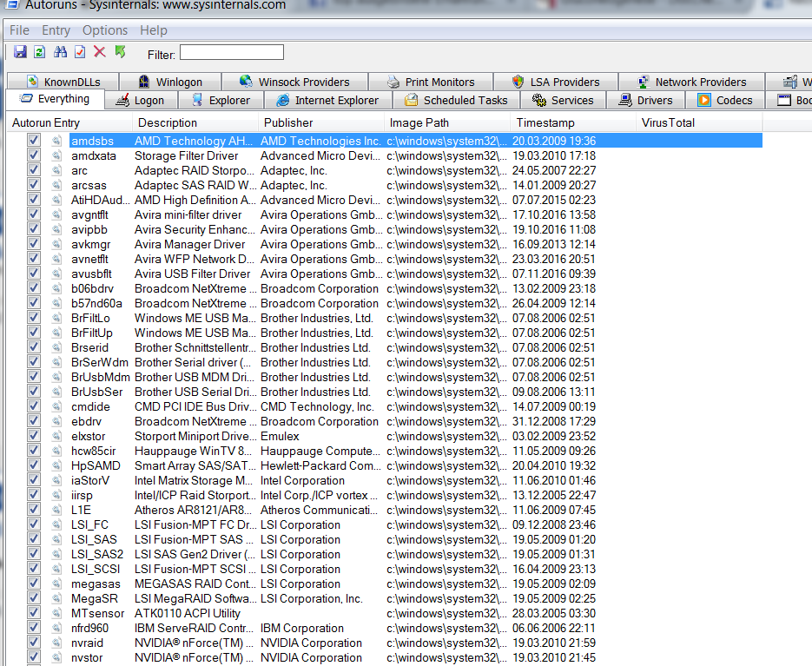Sort by the Publisher column header
Viewport: 812px width, 666px height.
point(321,122)
